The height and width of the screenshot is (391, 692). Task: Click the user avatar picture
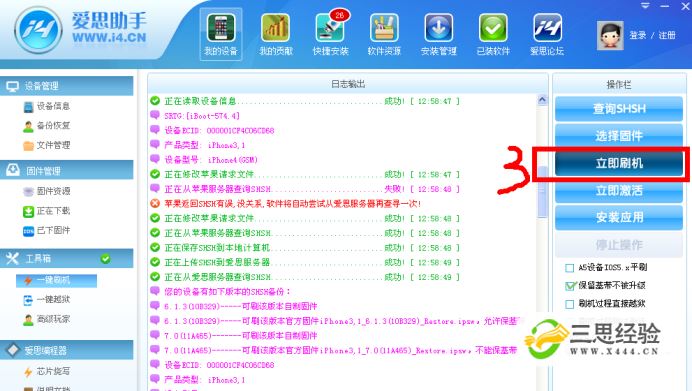coord(610,35)
